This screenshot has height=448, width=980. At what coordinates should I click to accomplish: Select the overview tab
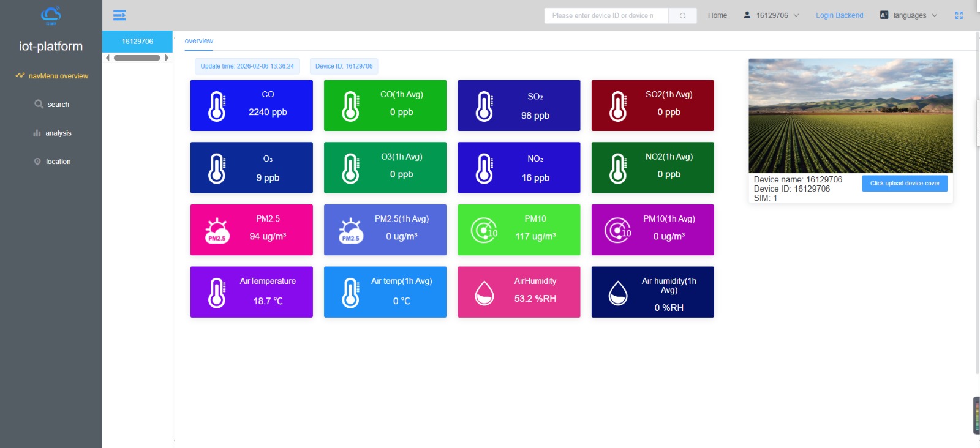199,41
